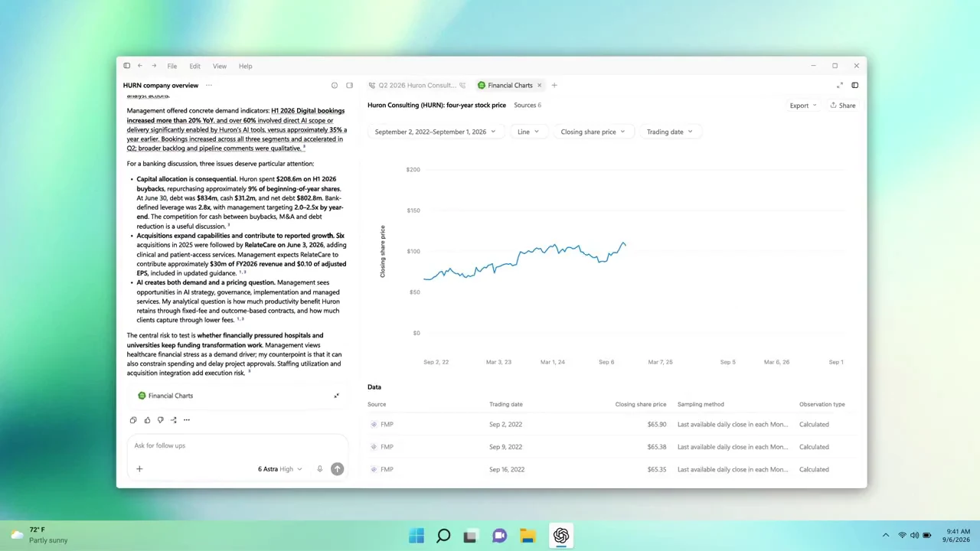Screen dimensions: 980x551
Task: Click the microphone icon in the message box
Action: (320, 469)
